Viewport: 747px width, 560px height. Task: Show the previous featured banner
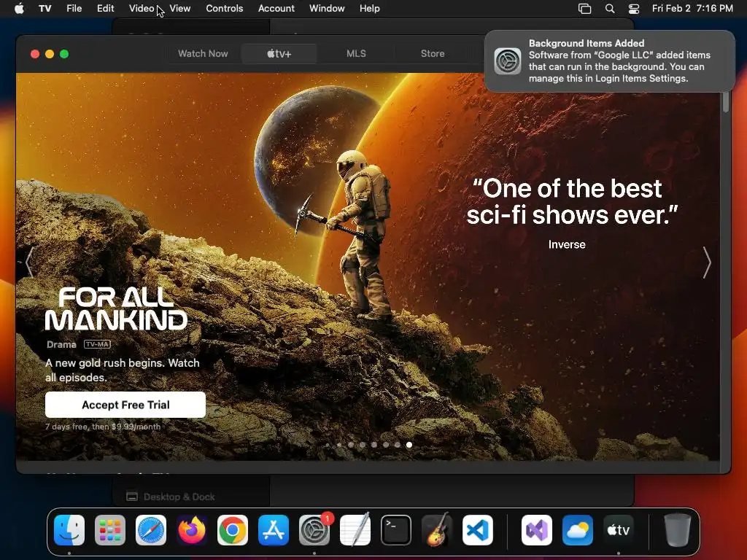tap(29, 262)
